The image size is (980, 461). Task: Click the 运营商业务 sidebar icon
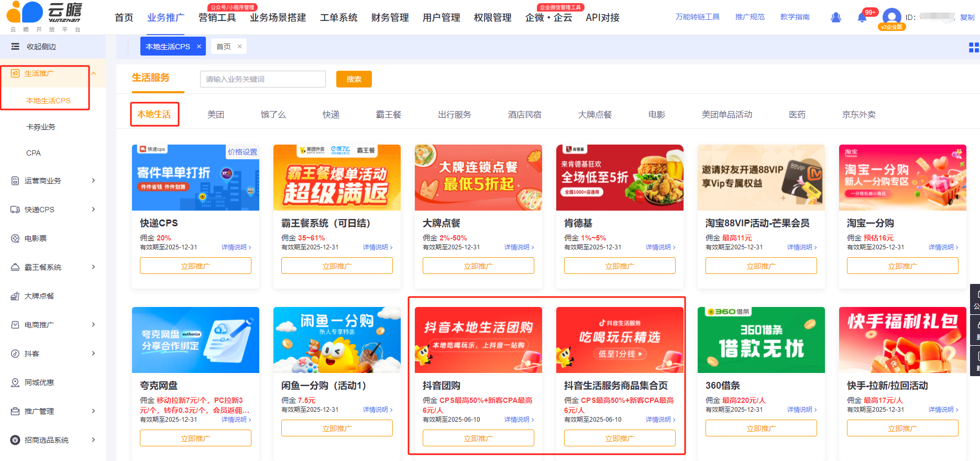(15, 181)
